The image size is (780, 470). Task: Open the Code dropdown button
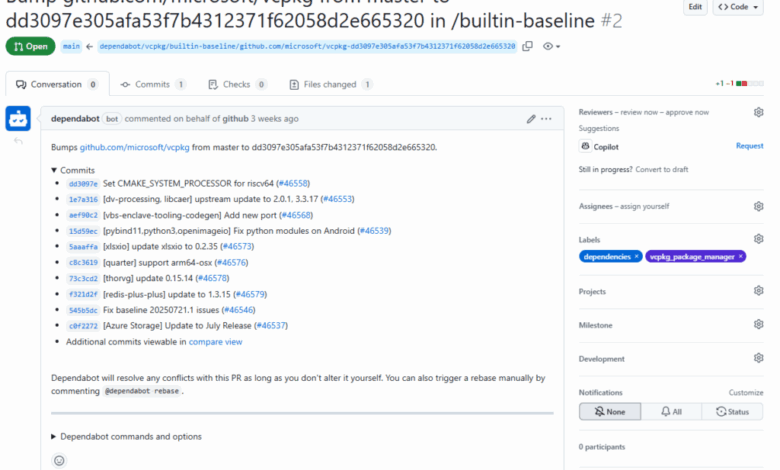tap(738, 7)
